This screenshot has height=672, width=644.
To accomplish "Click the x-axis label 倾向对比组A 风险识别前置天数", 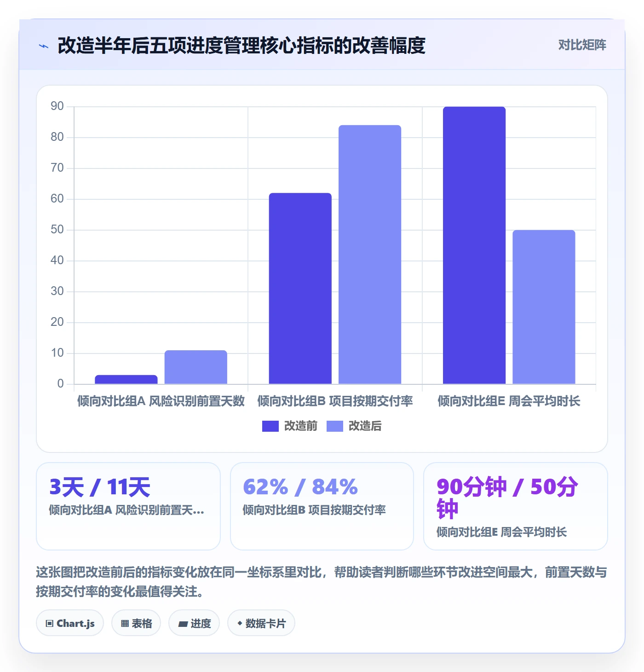I will [161, 401].
